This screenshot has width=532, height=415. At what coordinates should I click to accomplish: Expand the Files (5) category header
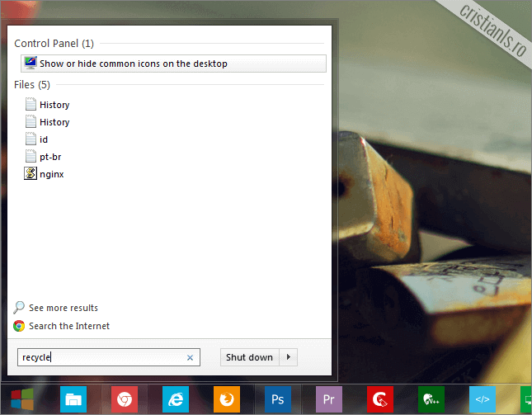(32, 84)
